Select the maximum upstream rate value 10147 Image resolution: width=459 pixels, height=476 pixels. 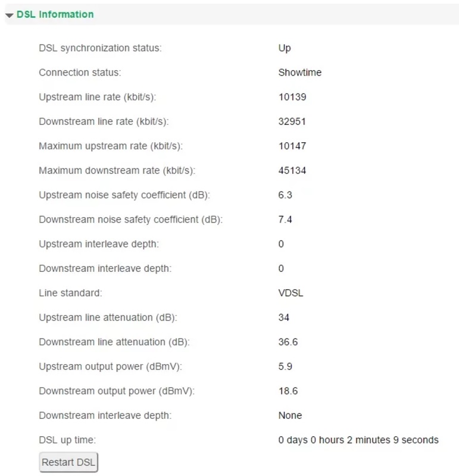(x=292, y=146)
